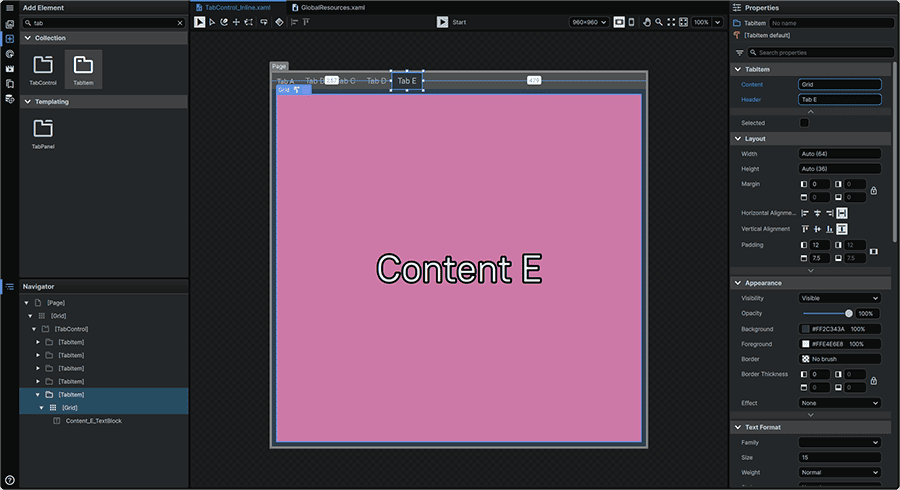Toggle the Border Thickness lock

(x=874, y=380)
